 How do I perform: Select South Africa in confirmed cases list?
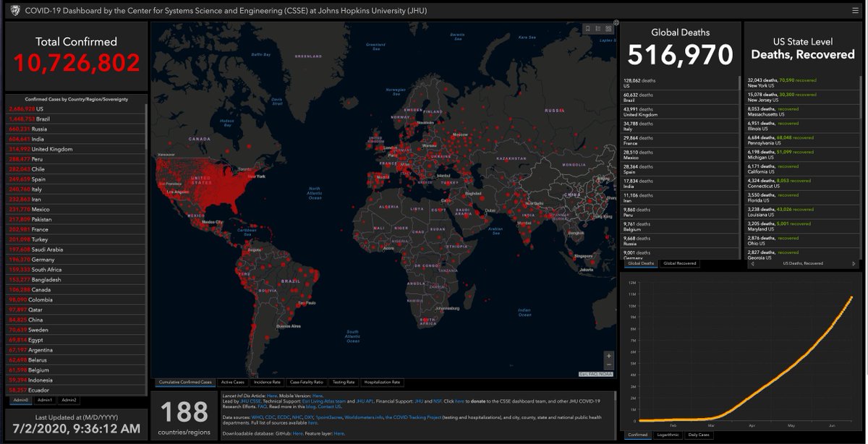point(76,269)
